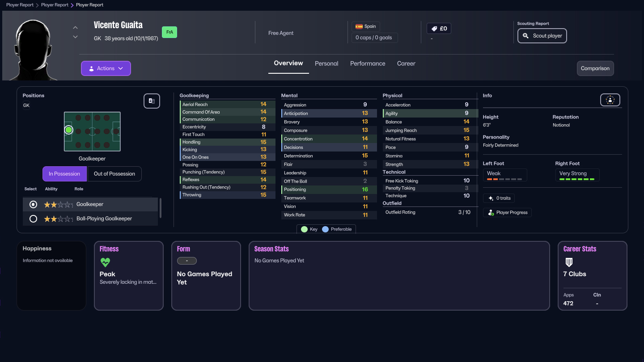Open the Overview tab
The height and width of the screenshot is (362, 644).
click(288, 63)
